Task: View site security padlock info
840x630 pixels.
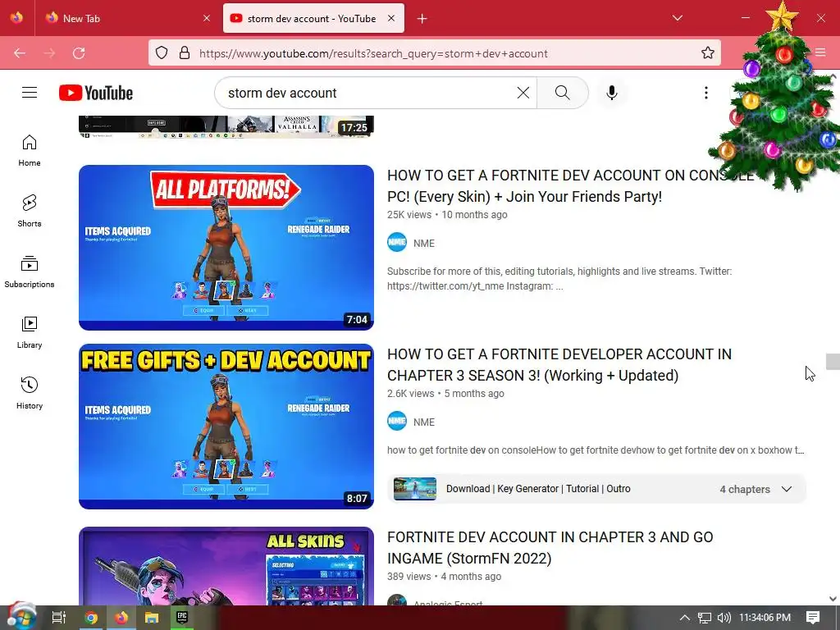Action: 185,53
